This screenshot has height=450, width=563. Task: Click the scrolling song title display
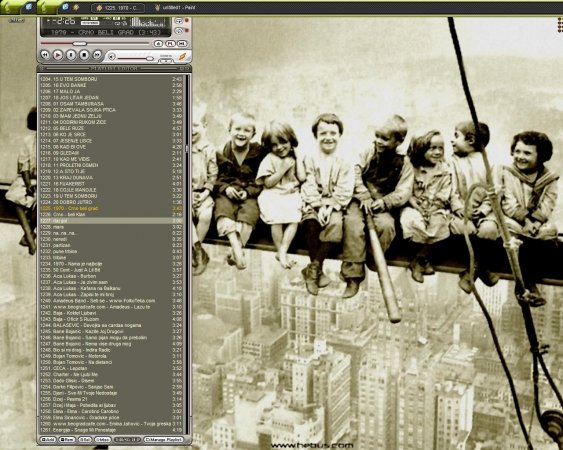(106, 32)
